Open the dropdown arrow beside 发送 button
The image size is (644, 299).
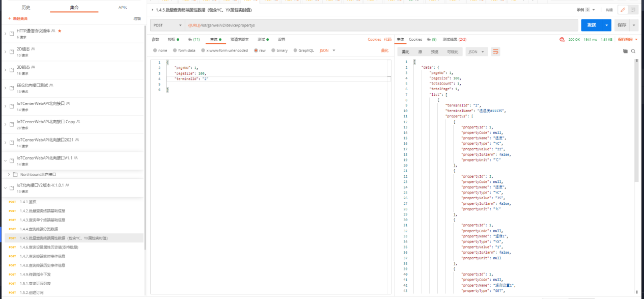click(x=606, y=25)
